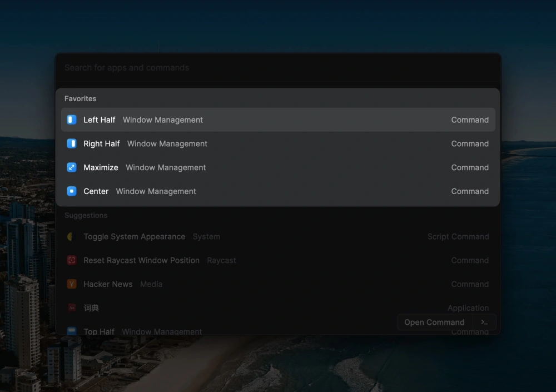The height and width of the screenshot is (392, 556).
Task: Click the Reset Raycast Window Position icon
Action: tap(72, 260)
